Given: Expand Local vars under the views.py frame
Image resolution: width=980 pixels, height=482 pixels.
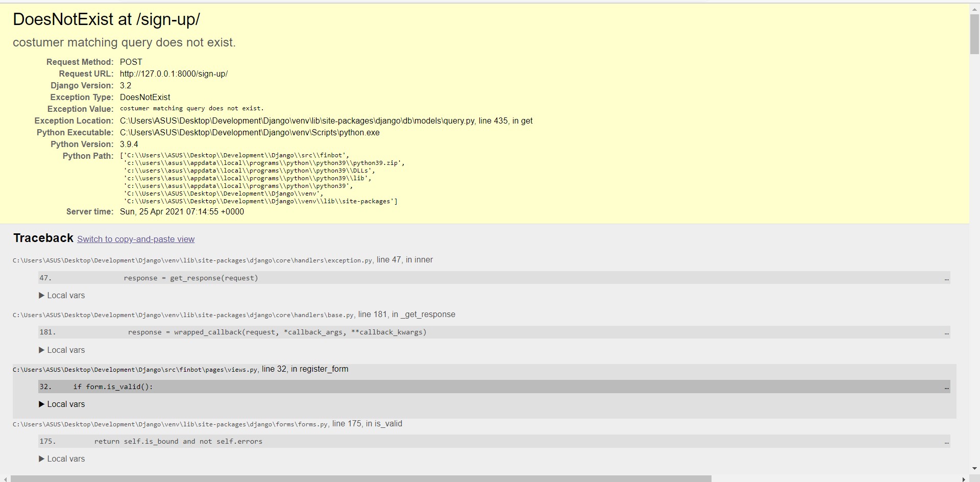Looking at the screenshot, I should coord(61,404).
